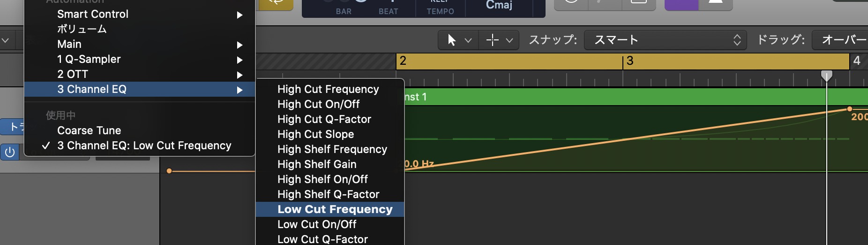868x245 pixels.
Task: Click the crosshair marquee tool icon
Action: point(493,40)
